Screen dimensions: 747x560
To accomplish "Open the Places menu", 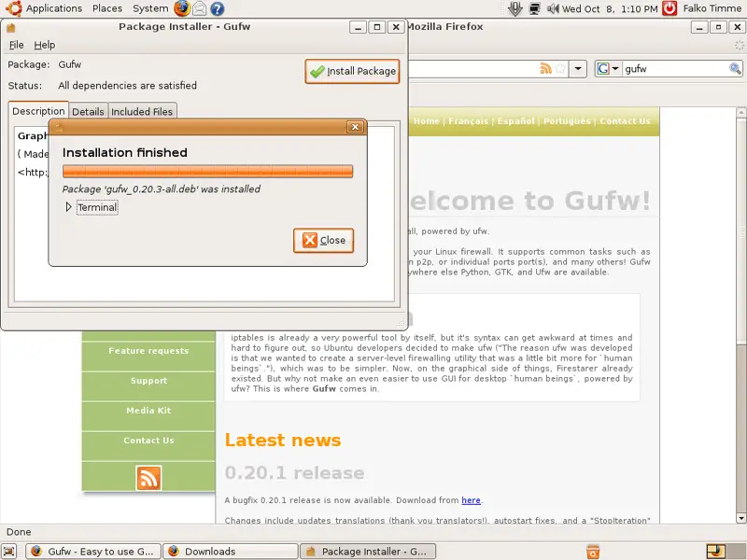I will coord(107,8).
